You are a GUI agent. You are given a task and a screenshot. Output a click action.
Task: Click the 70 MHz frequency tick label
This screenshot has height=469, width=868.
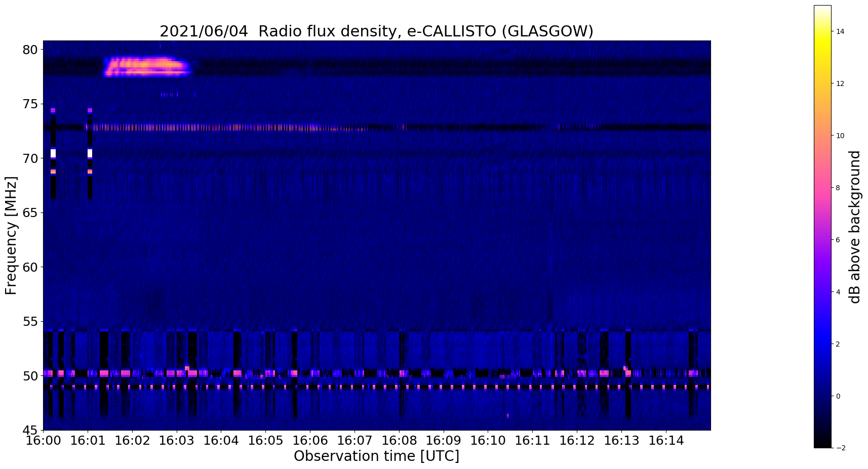(30, 158)
